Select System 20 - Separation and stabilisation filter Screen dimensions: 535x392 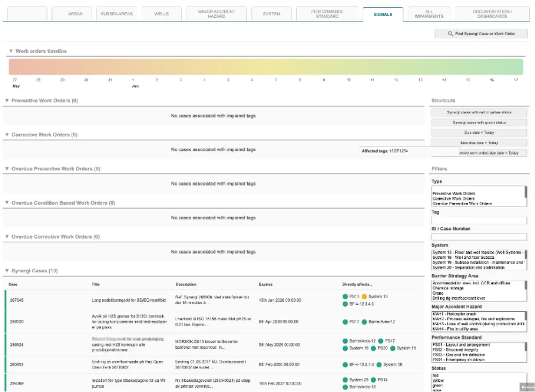click(x=468, y=268)
